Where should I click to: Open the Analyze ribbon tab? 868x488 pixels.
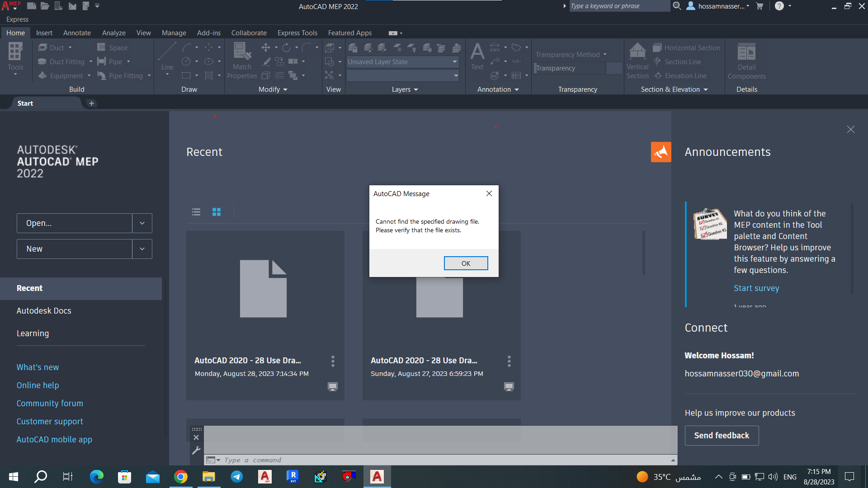pos(113,33)
